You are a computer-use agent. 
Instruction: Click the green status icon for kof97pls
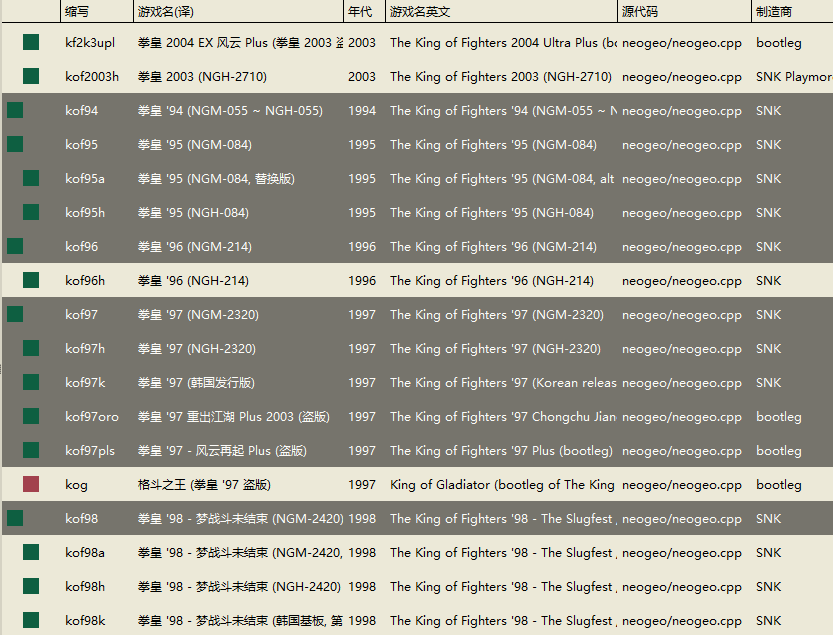point(31,451)
